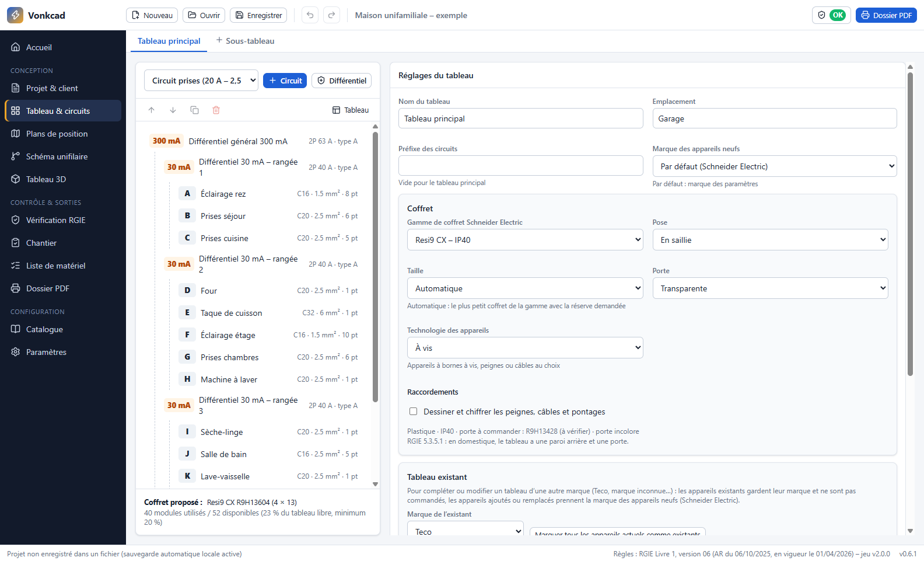Click the Nom du tableau field

(x=521, y=119)
